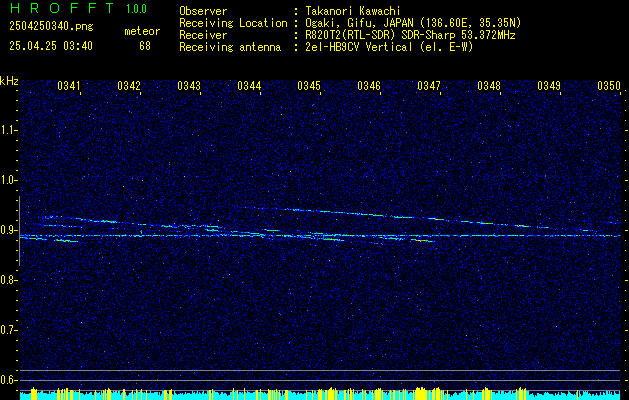The image size is (629, 400).
Task: Click the Ogaki, Gifu, JAPAN location text
Action: tap(413, 23)
